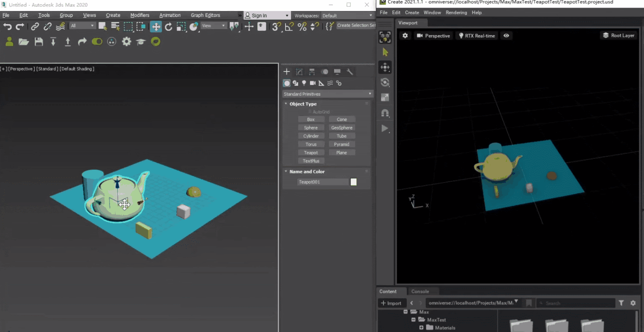Open the Standard Primitives dropdown
This screenshot has height=332, width=644.
point(328,94)
